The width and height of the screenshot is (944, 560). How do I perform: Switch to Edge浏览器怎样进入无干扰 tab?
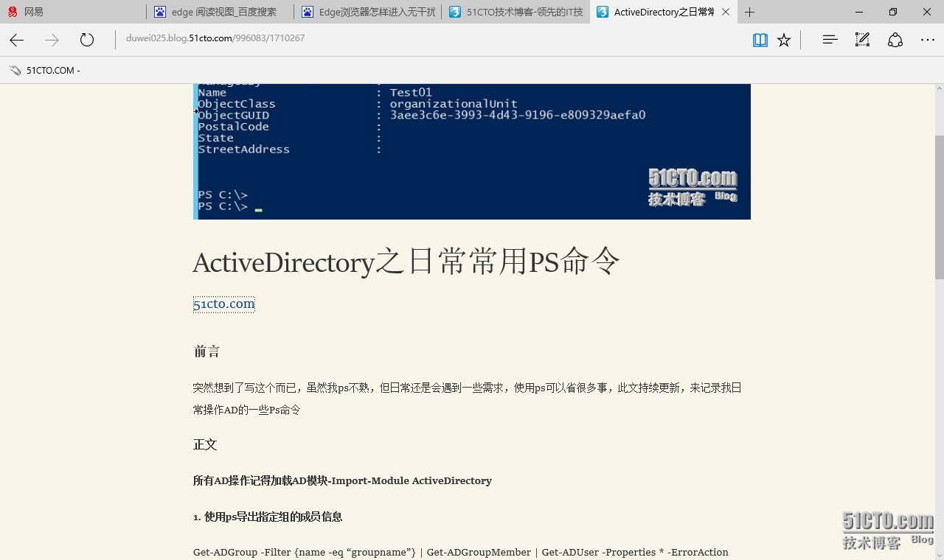click(x=368, y=12)
